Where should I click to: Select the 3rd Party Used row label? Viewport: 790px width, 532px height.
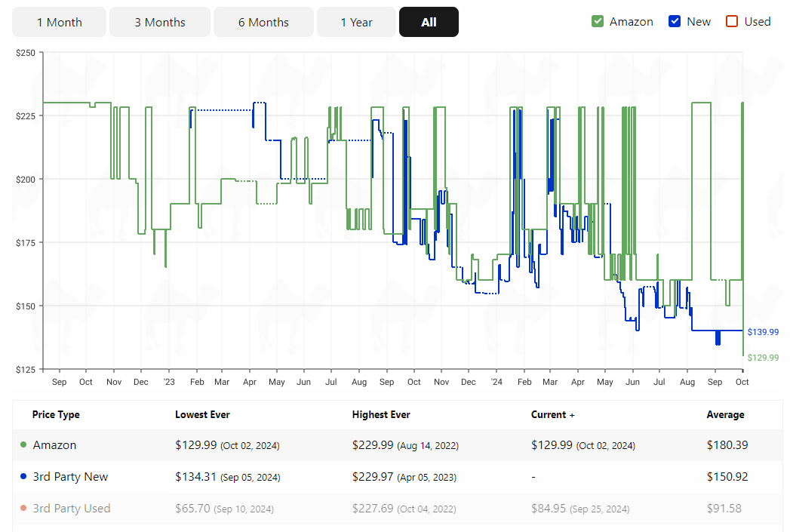[72, 509]
